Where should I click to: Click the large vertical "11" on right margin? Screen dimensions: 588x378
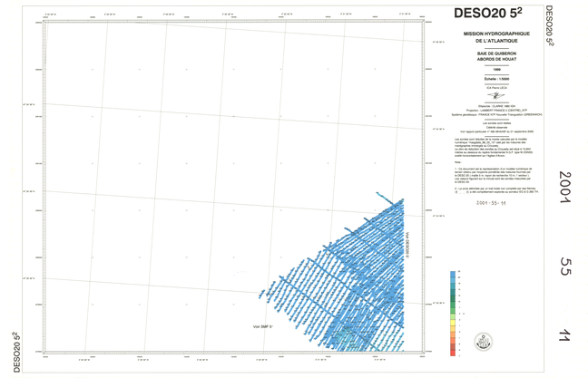coord(564,335)
